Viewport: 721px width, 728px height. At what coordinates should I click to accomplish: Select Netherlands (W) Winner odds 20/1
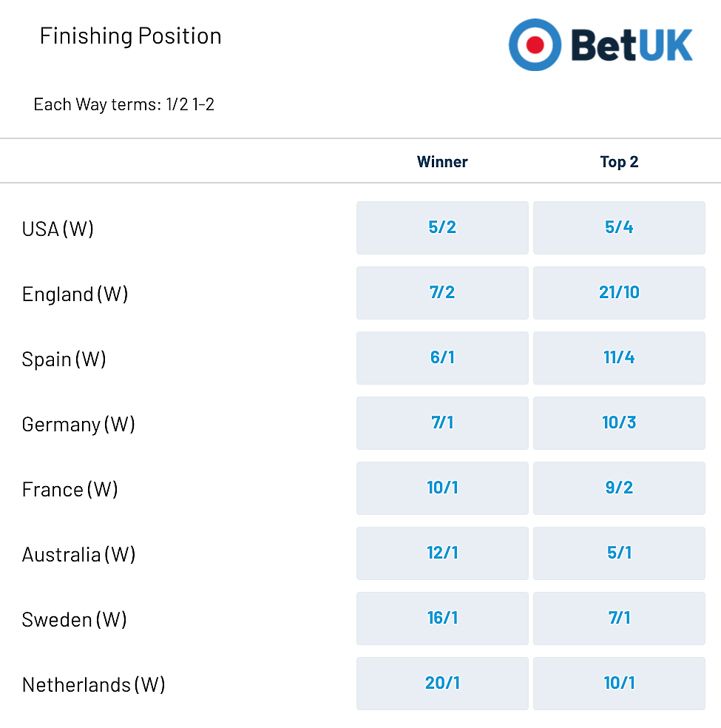click(442, 684)
